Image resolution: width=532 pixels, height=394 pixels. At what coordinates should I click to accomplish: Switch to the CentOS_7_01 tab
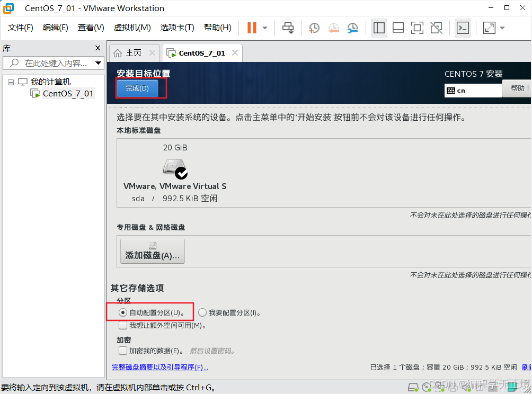pos(202,53)
